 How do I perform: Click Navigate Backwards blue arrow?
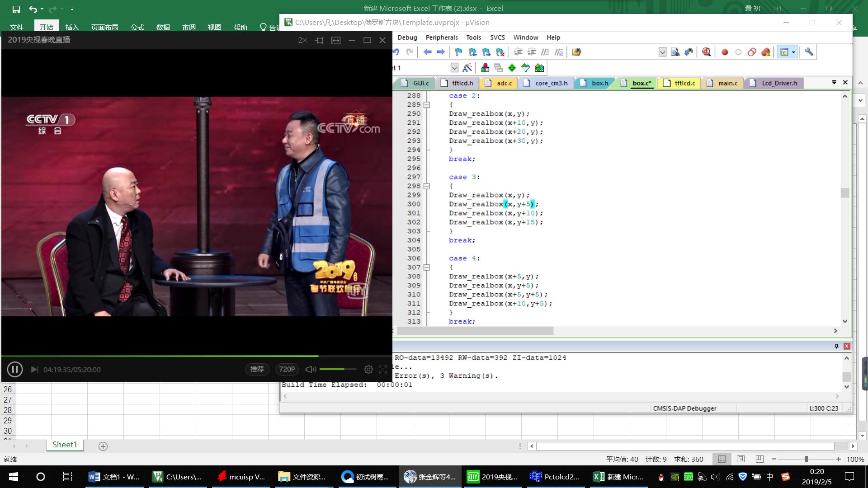(x=427, y=52)
